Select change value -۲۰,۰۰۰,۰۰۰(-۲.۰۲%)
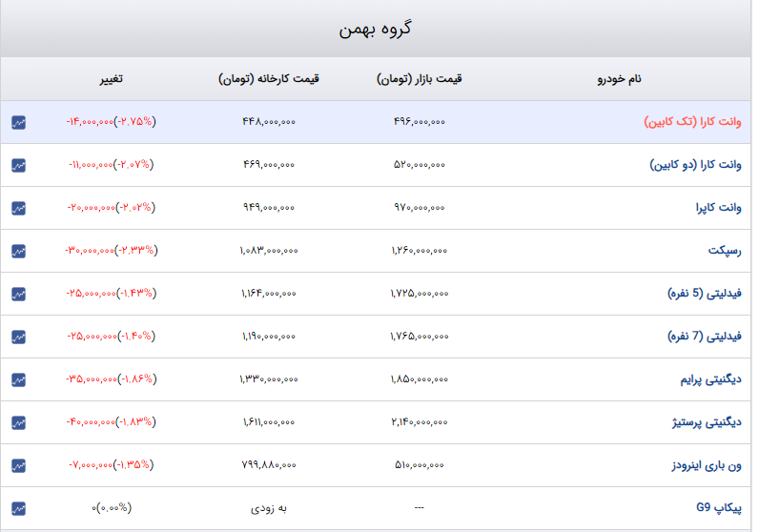This screenshot has width=759, height=532. 112,207
